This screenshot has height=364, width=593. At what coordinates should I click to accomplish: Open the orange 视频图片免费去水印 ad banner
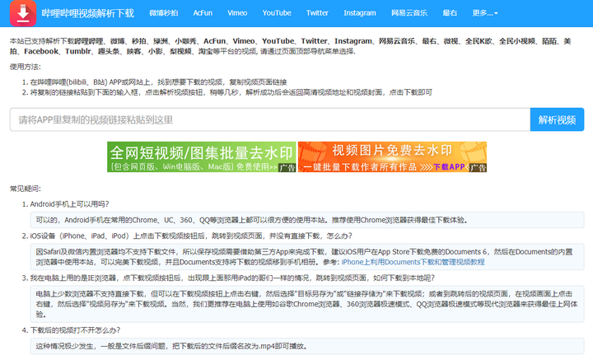[x=392, y=156]
